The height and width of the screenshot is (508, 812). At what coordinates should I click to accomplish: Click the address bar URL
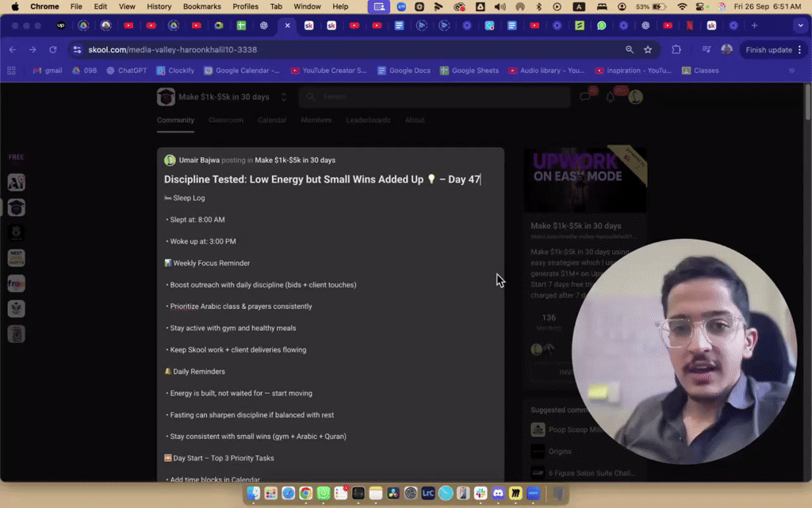coord(172,50)
